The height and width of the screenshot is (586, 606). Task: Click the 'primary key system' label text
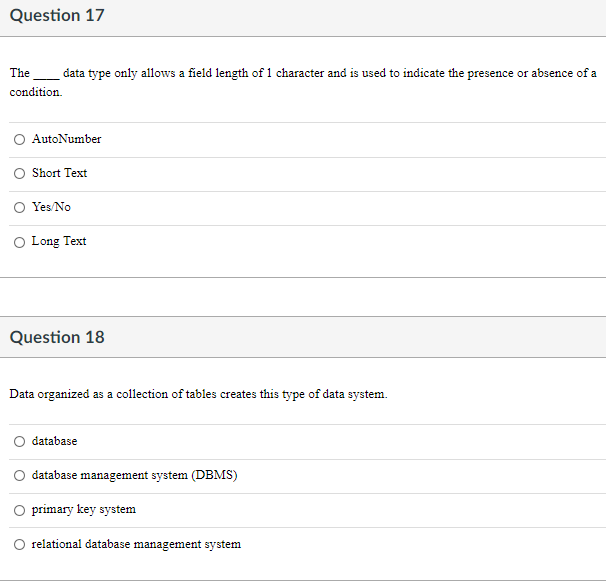pyautogui.click(x=84, y=509)
